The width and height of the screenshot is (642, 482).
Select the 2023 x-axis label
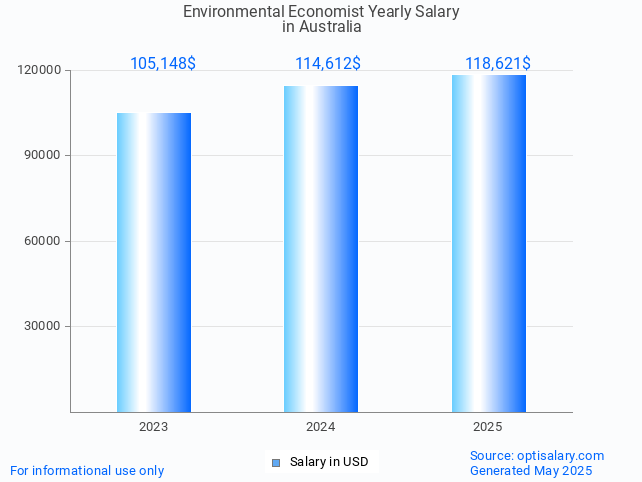coord(153,427)
